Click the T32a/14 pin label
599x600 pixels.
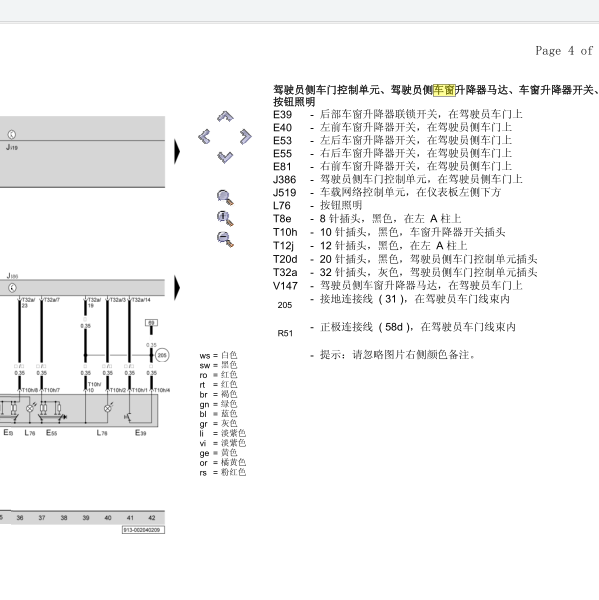coord(141,300)
